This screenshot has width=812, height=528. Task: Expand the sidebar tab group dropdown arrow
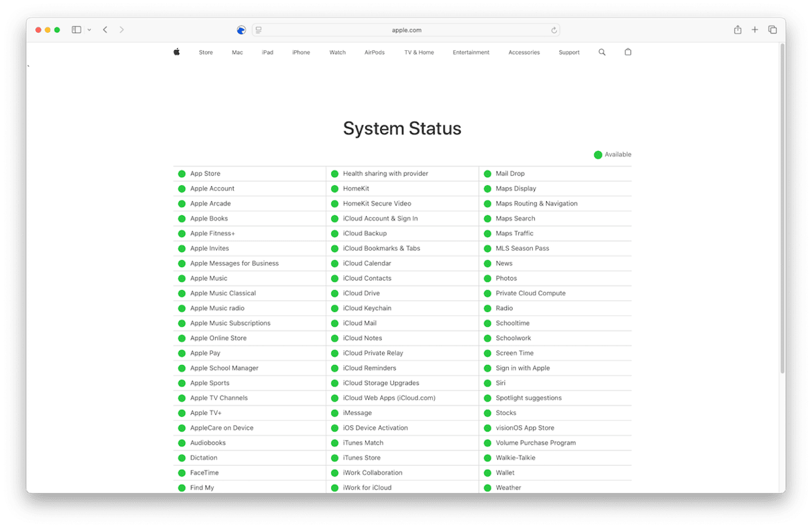89,30
